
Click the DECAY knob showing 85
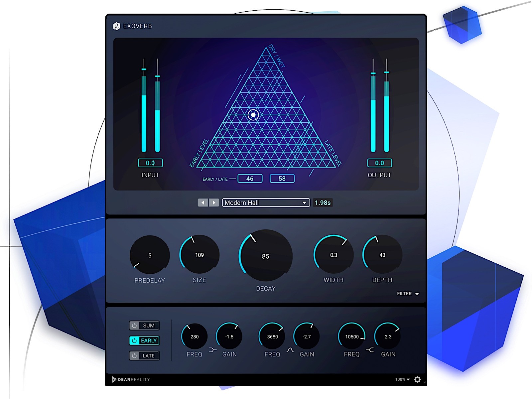point(266,256)
